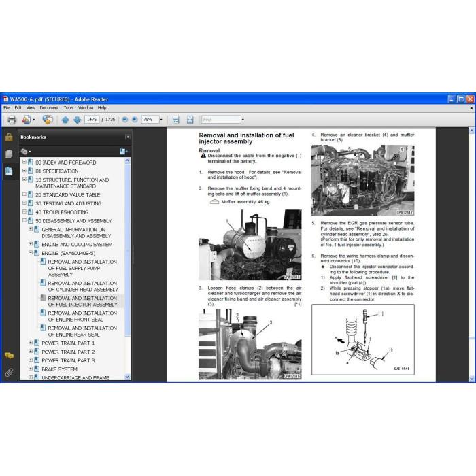Click bookmark icon of BRAKE SYSTEM
Screen dimensions: 476x476
(37, 369)
